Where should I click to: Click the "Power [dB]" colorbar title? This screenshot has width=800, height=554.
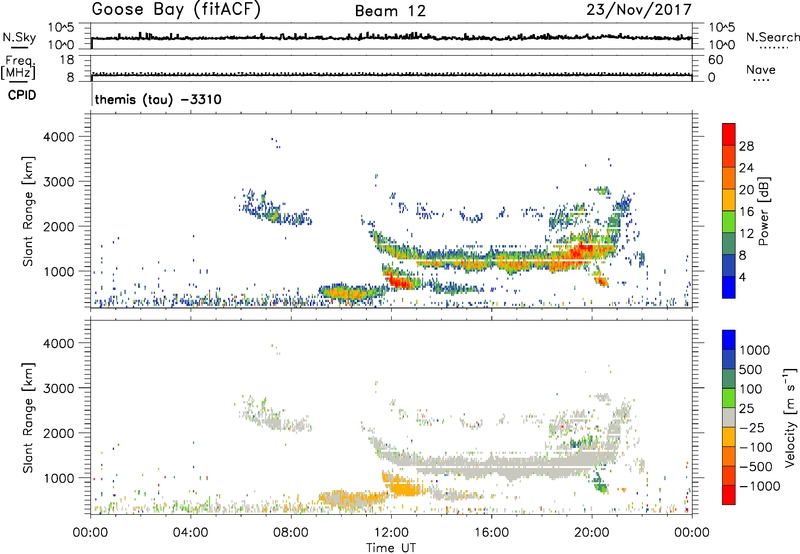763,211
